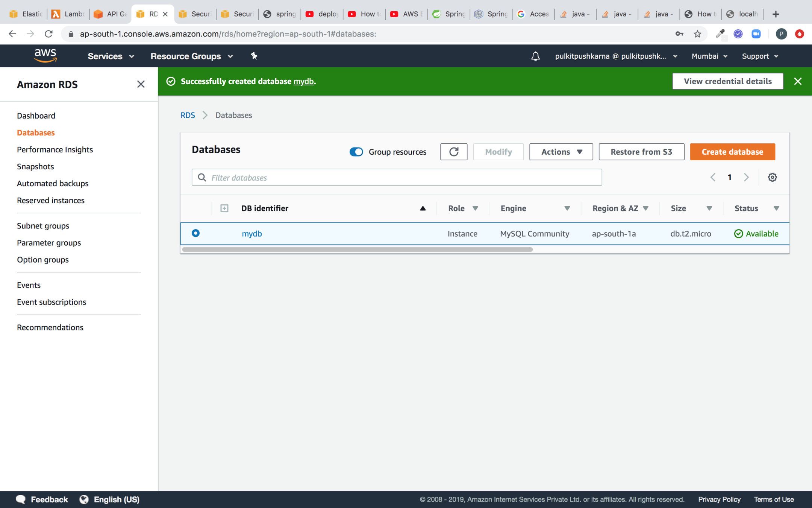
Task: Go to AWS home via logo
Action: (45, 56)
